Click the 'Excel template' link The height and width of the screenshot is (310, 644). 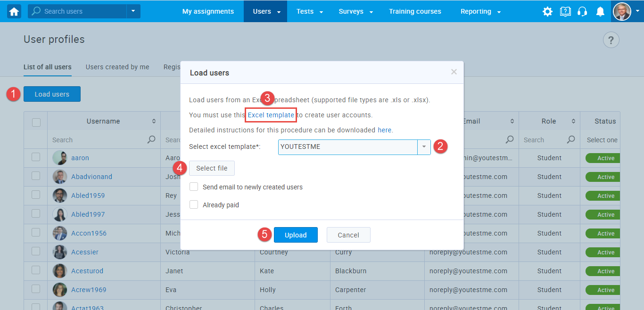(x=271, y=114)
